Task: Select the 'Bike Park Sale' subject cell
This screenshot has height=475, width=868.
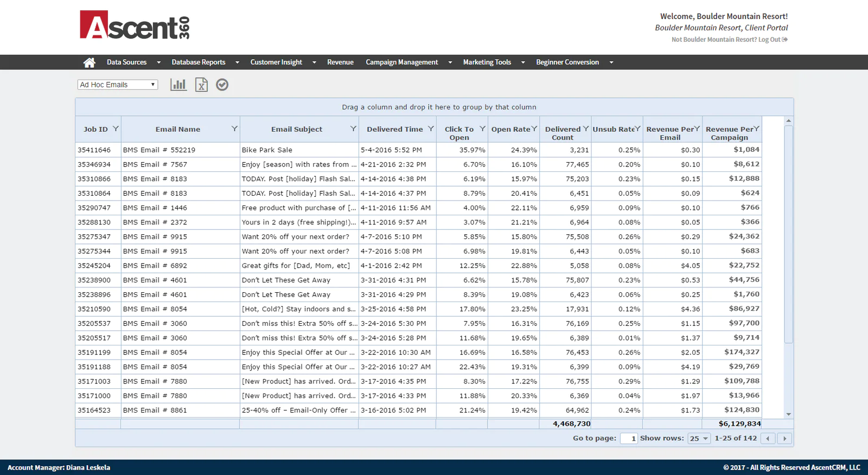Action: tap(299, 150)
